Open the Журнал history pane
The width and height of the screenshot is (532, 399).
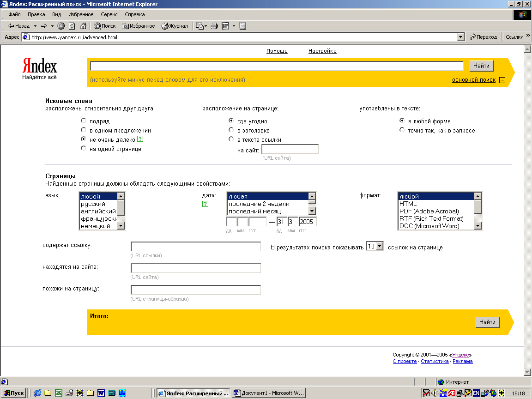tap(175, 26)
